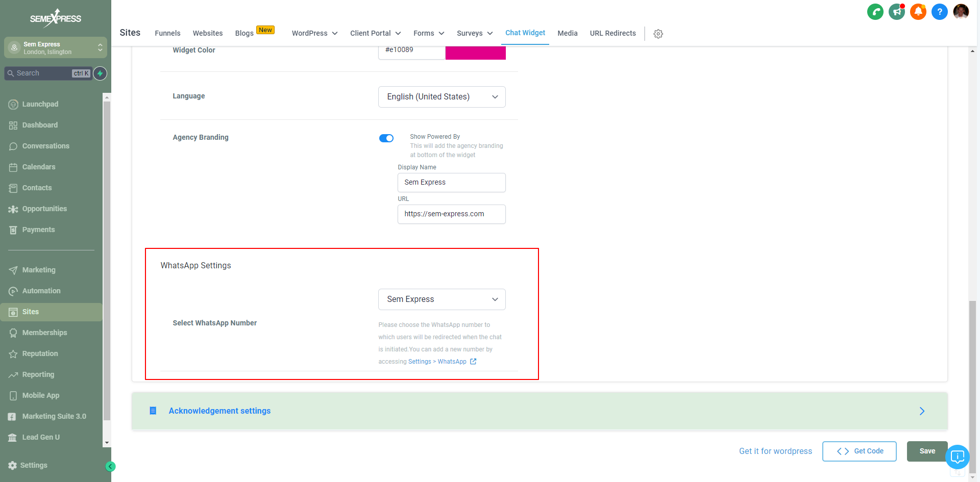Open the user profile avatar
Screen dimensions: 980x482
tap(961, 12)
